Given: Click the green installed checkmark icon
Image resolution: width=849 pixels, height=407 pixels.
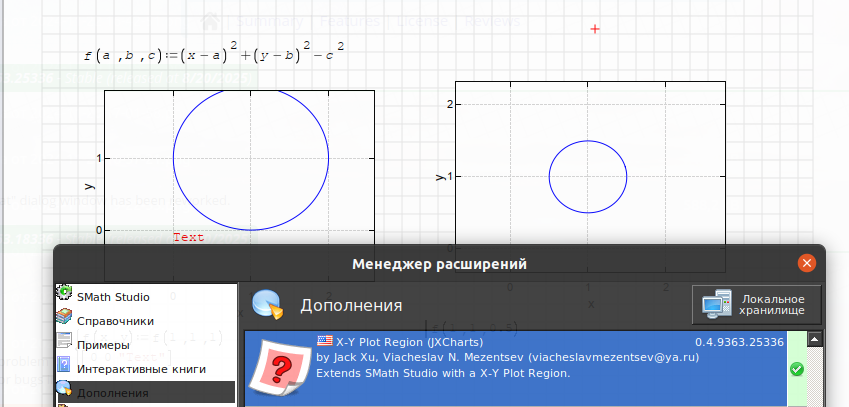Looking at the screenshot, I should (797, 369).
